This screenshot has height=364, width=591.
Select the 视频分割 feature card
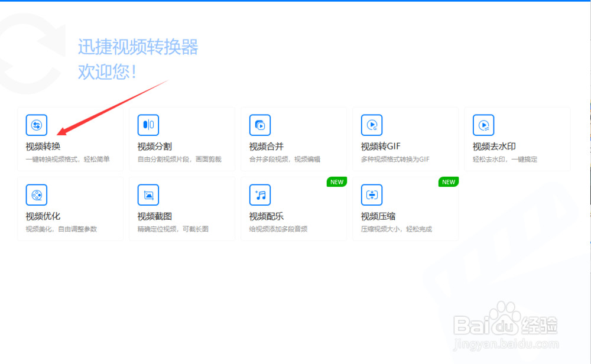coord(182,139)
